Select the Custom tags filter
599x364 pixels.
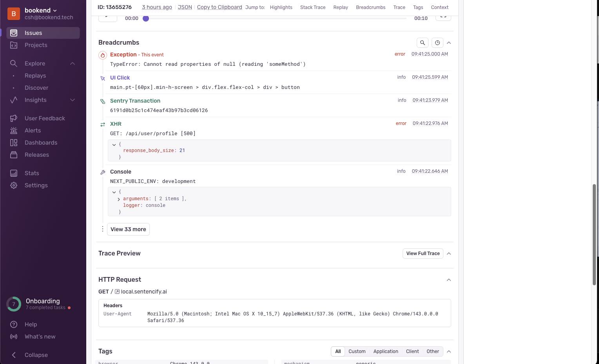coord(357,351)
